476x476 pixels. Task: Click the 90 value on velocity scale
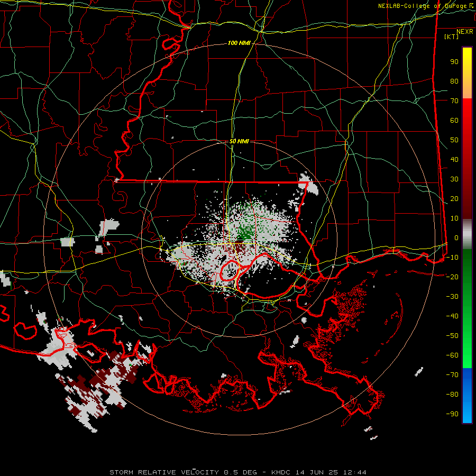pyautogui.click(x=454, y=62)
